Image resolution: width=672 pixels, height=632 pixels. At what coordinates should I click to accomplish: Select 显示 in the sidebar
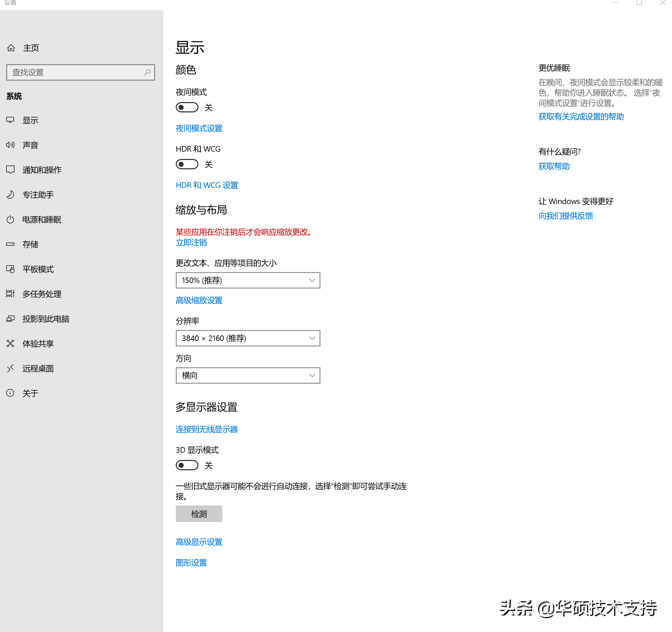tap(82, 120)
